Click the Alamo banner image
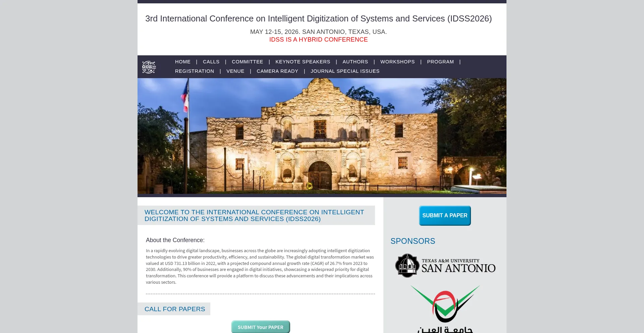Screen dimensions: 644x333 click(322, 137)
